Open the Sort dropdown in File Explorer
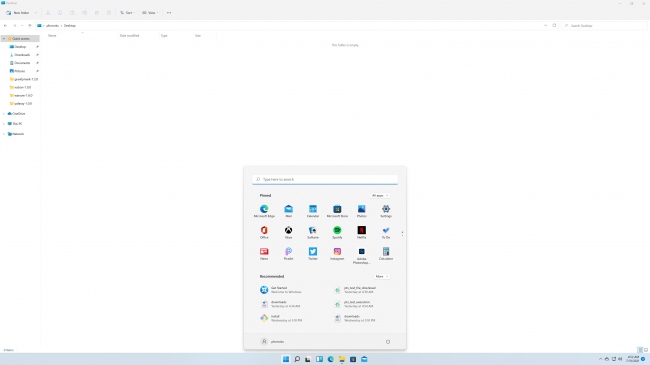The image size is (650, 365). click(x=127, y=13)
